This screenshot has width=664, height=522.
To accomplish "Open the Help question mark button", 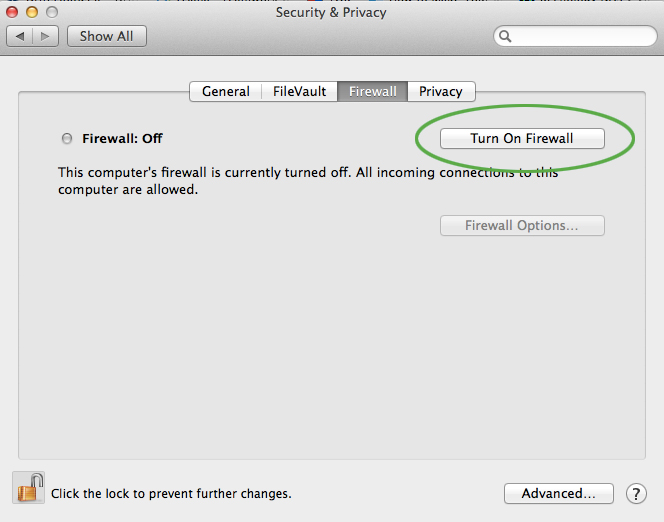I will click(636, 493).
